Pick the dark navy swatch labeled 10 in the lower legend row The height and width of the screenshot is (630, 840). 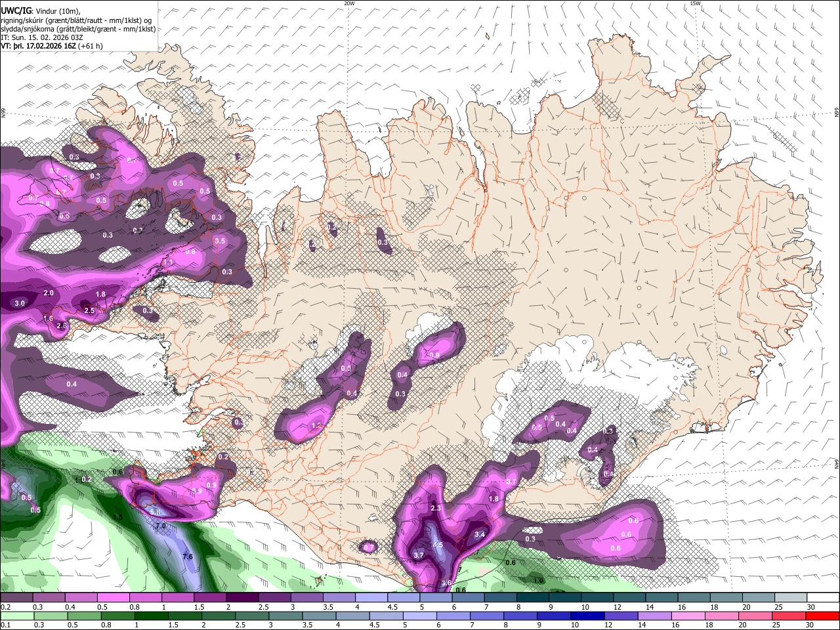pyautogui.click(x=588, y=616)
